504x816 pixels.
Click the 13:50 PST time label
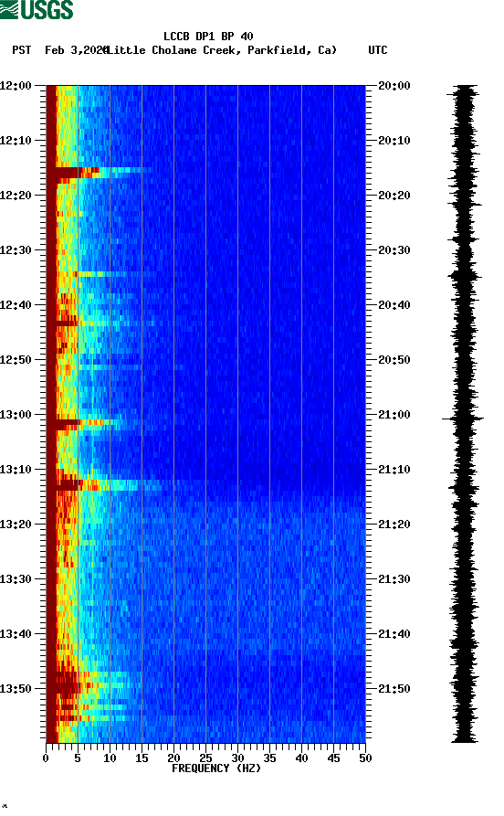16,688
